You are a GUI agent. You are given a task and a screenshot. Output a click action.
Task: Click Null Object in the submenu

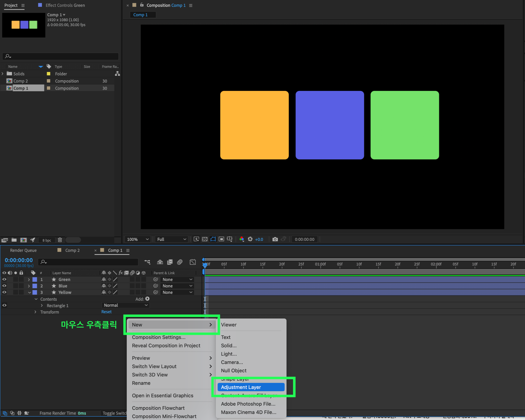(x=234, y=370)
